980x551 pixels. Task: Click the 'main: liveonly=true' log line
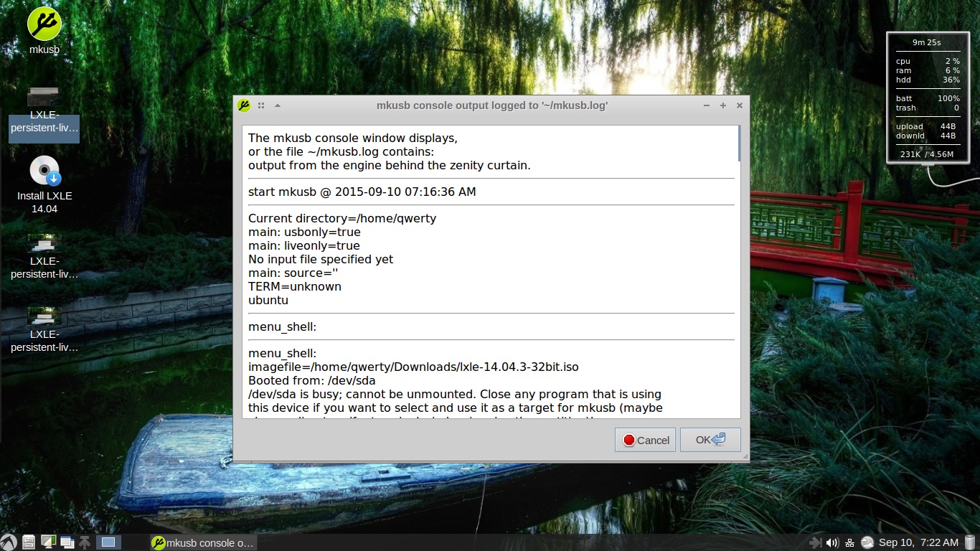click(x=304, y=245)
